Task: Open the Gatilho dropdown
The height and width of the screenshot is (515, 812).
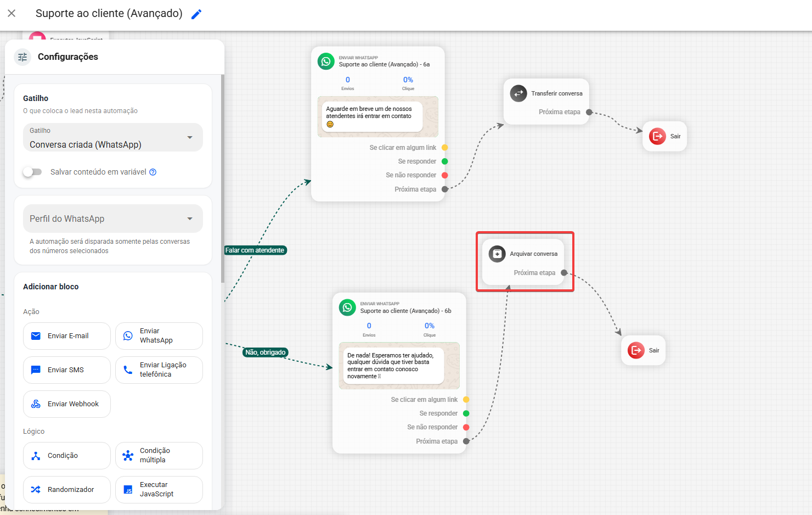Action: pos(113,137)
